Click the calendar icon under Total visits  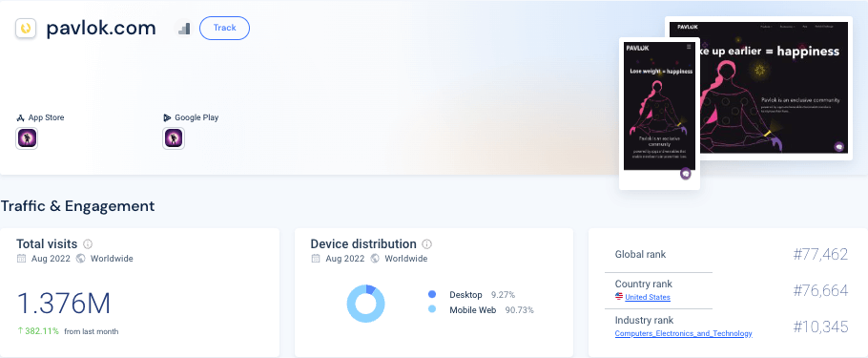(x=22, y=259)
